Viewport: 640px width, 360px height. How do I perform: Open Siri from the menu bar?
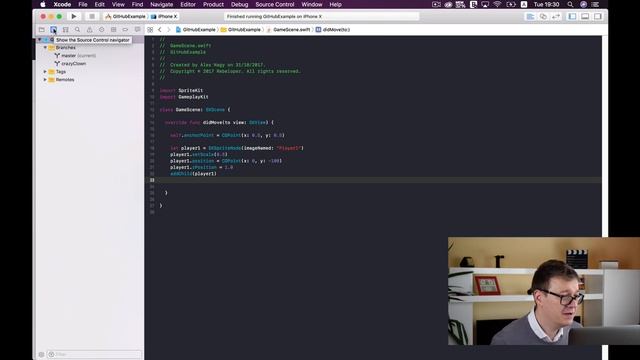pyautogui.click(x=583, y=4)
